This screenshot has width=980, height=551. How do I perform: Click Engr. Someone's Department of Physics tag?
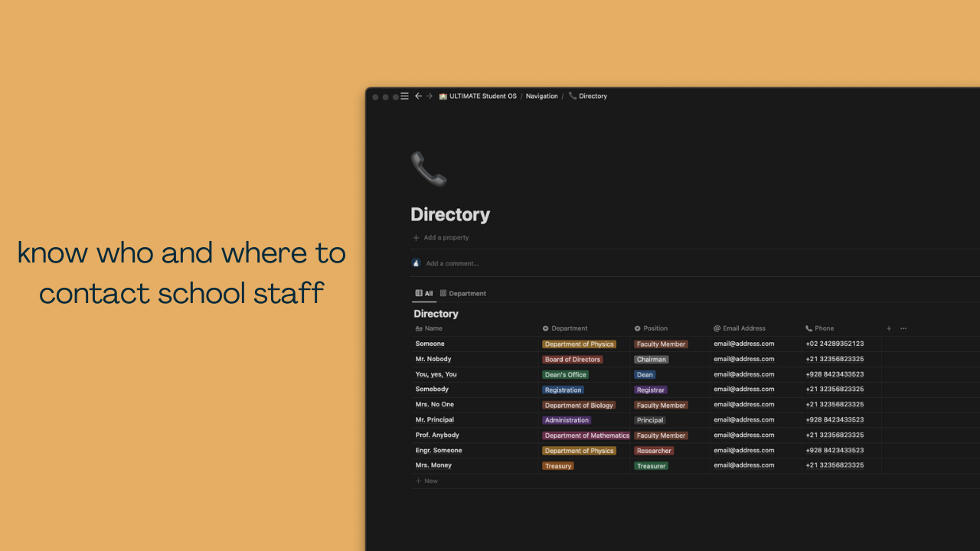(x=580, y=451)
